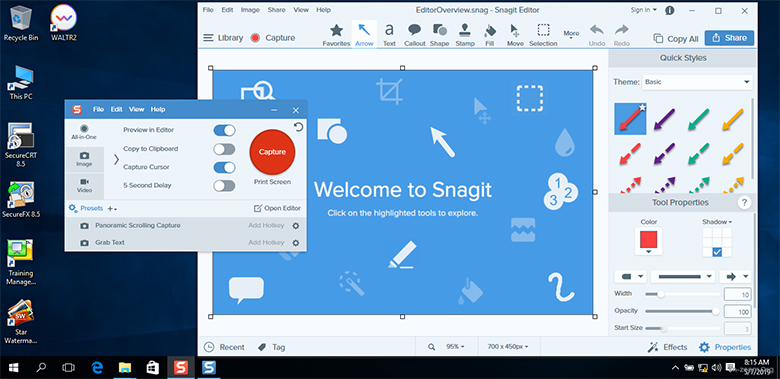780x379 pixels.
Task: Click the blue Share button
Action: (x=729, y=38)
